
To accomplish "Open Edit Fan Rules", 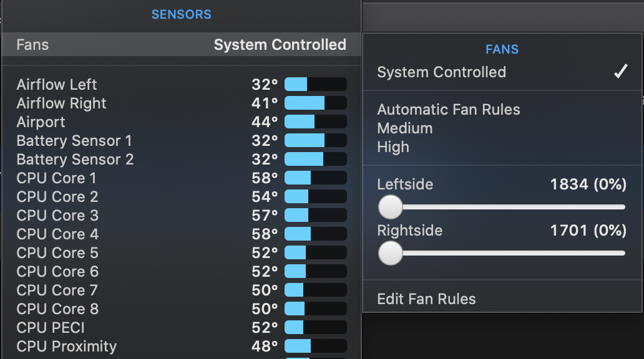I will click(x=426, y=299).
